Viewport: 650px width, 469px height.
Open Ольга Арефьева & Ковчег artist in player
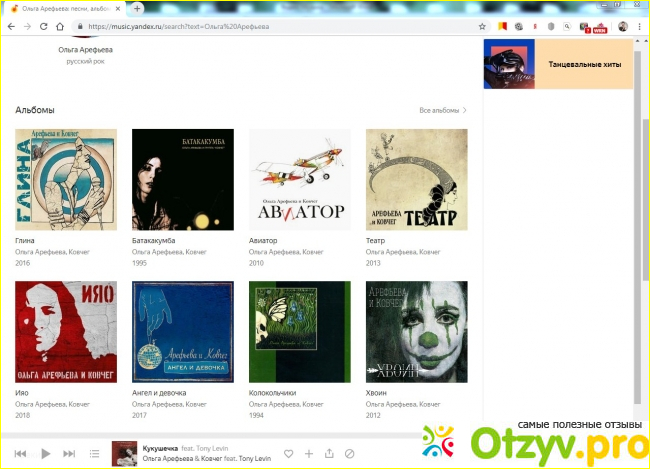point(182,459)
